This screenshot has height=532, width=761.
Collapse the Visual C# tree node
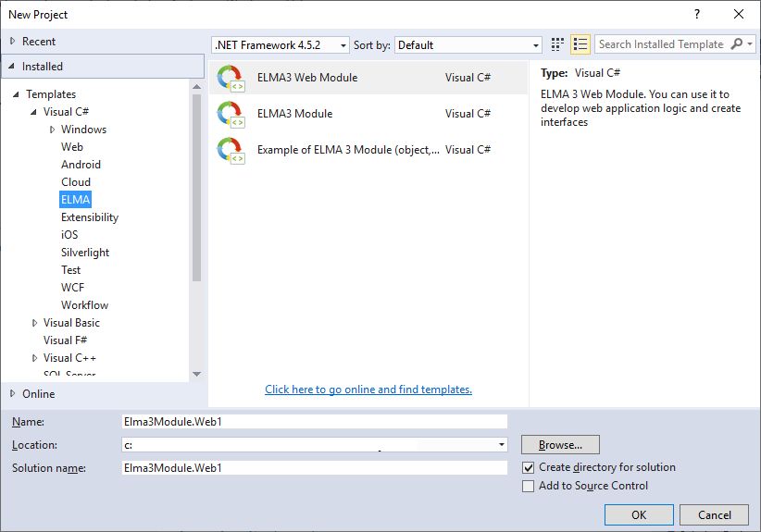point(33,112)
